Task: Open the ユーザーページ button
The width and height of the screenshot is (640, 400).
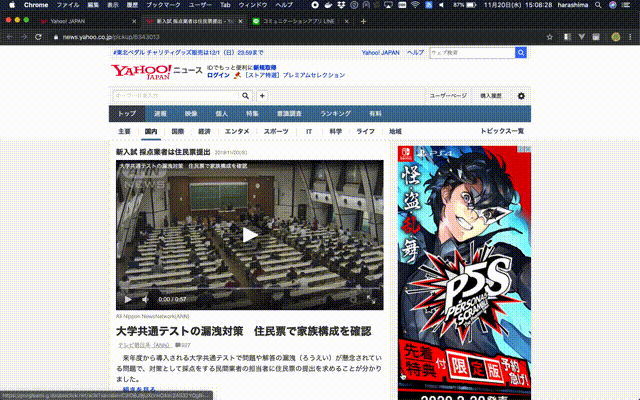Action: [448, 96]
